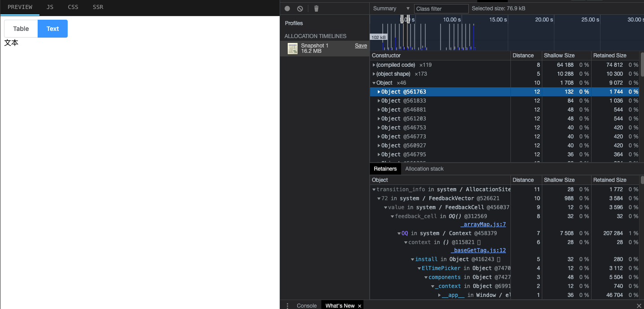The height and width of the screenshot is (309, 644).
Task: Switch to Table view
Action: coord(21,28)
